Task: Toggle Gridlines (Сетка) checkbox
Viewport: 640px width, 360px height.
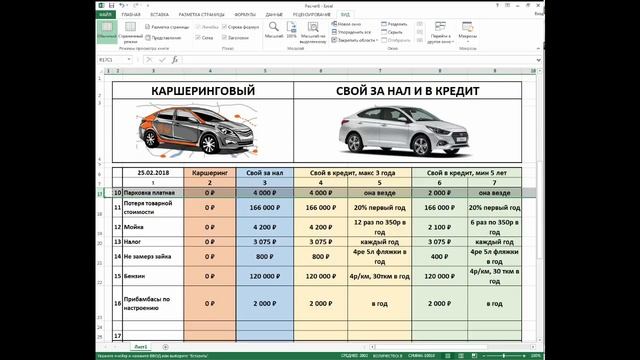Action: click(x=204, y=38)
